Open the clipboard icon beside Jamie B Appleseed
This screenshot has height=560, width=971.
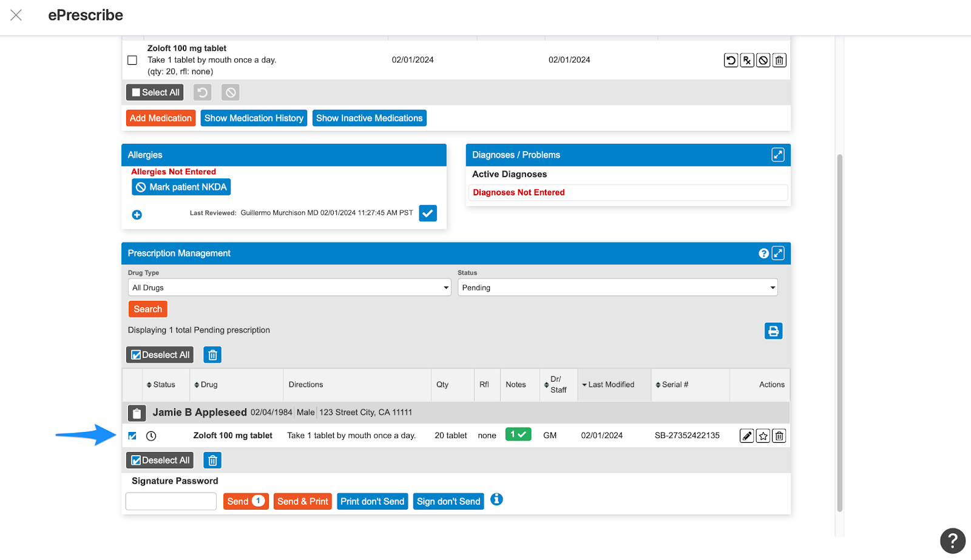(x=137, y=413)
